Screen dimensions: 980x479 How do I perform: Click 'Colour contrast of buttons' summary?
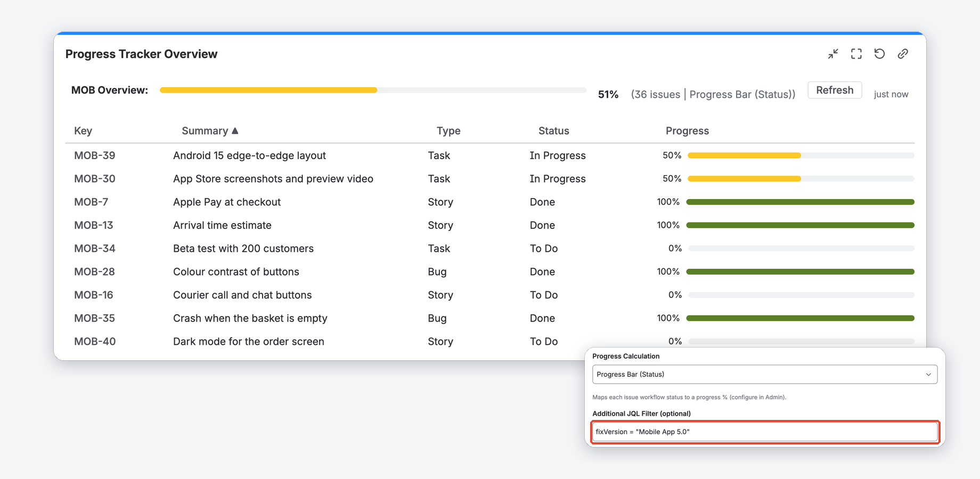[236, 272]
